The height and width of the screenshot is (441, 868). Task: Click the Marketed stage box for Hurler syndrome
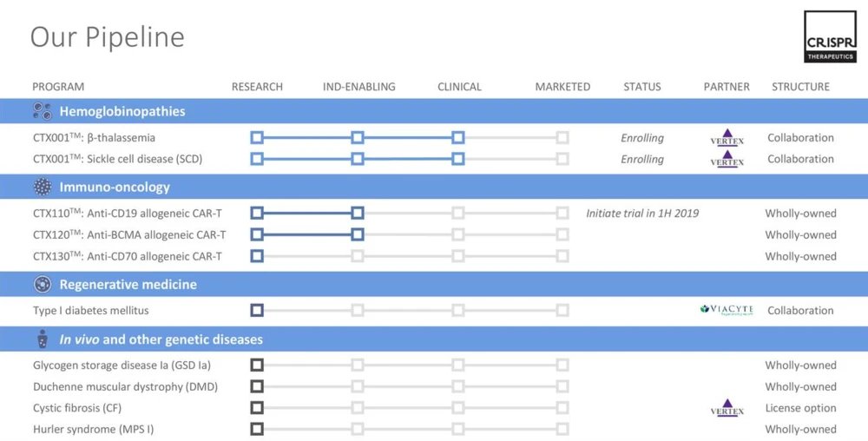pos(562,429)
